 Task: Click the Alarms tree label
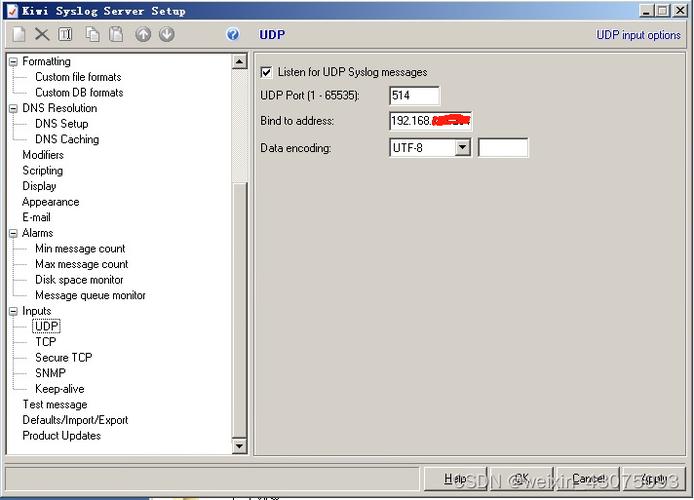pyautogui.click(x=38, y=233)
